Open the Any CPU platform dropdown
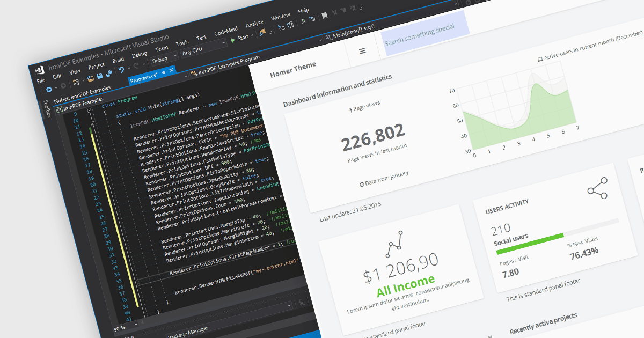Viewport: 644px width, 338px height. [x=203, y=49]
